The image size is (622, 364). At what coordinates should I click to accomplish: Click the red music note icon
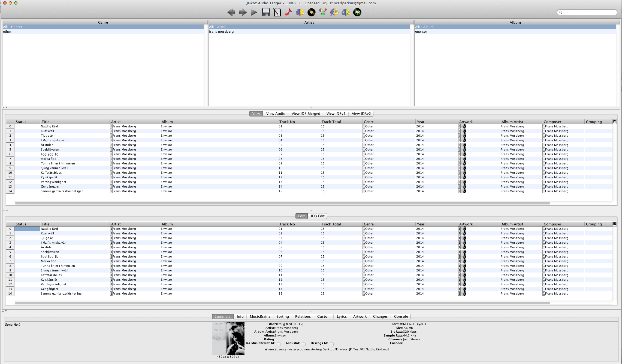[x=288, y=12]
